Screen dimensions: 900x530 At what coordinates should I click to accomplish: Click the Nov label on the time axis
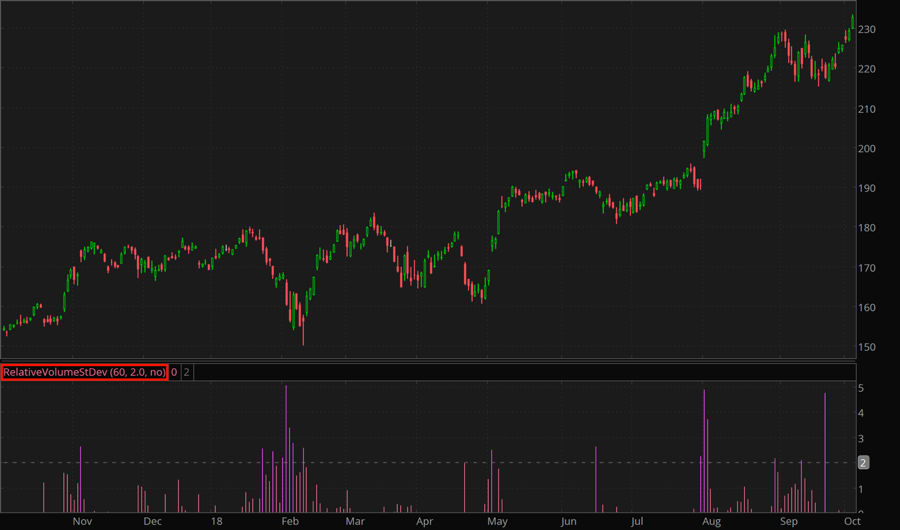point(83,521)
